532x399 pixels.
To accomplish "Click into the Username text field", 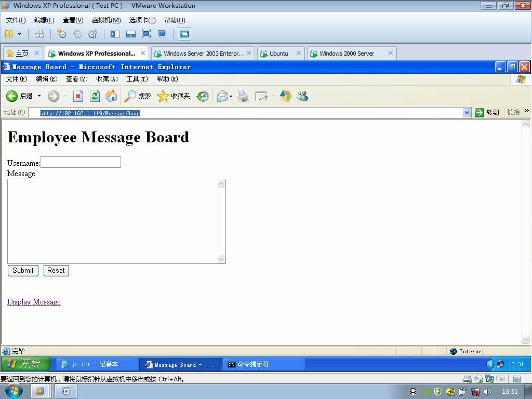I will point(81,162).
